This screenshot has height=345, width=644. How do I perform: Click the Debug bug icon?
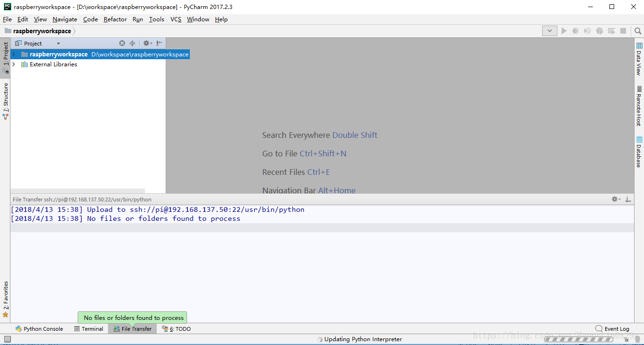tap(575, 31)
